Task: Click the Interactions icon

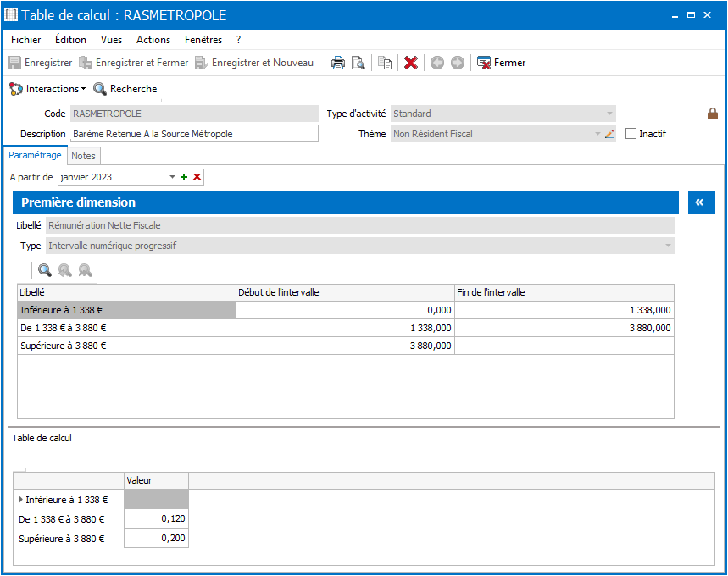Action: tap(16, 89)
